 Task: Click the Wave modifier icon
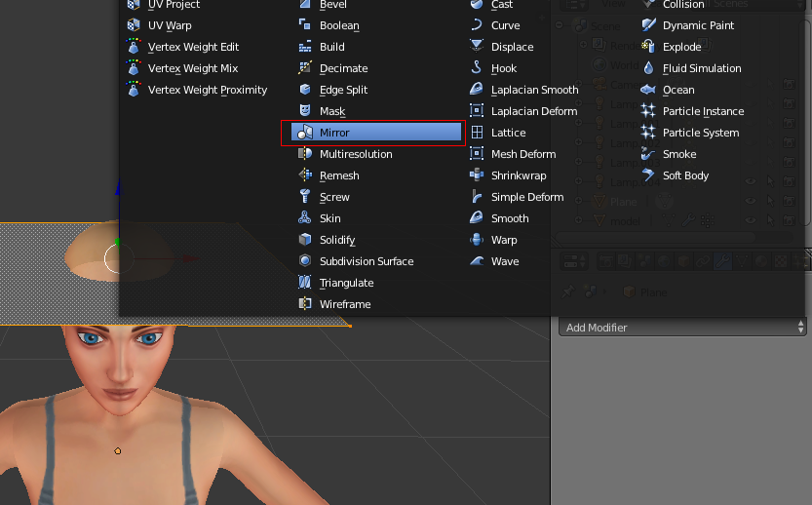477,261
